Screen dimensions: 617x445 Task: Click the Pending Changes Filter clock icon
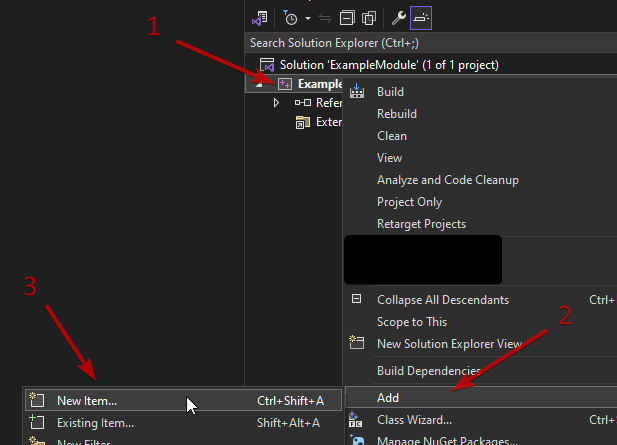pyautogui.click(x=290, y=18)
